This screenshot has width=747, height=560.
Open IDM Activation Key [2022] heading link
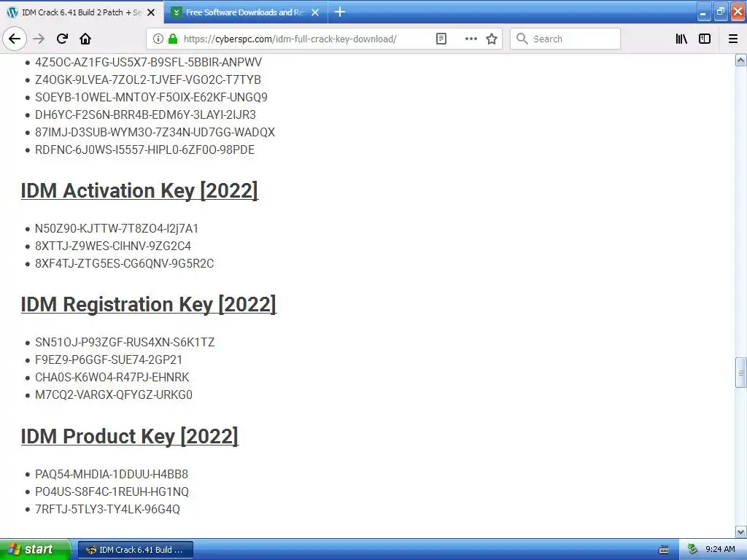tap(139, 190)
